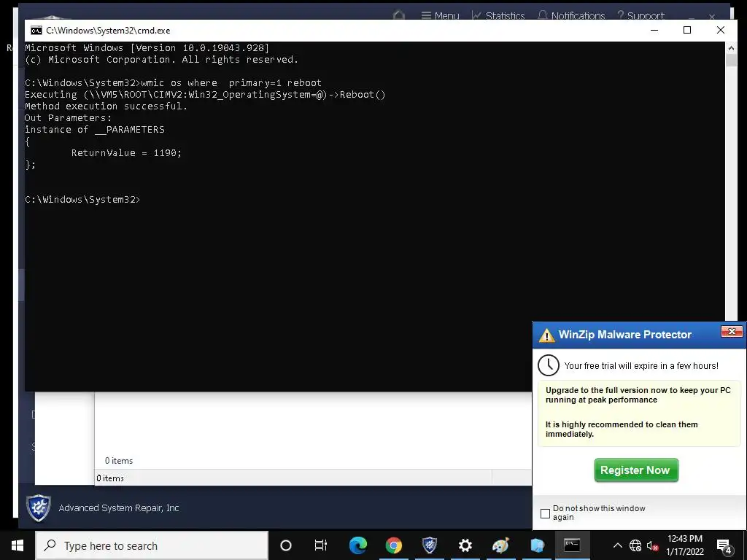Viewport: 747px width, 560px height.
Task: Expand hidden system tray icons chevron
Action: (617, 545)
